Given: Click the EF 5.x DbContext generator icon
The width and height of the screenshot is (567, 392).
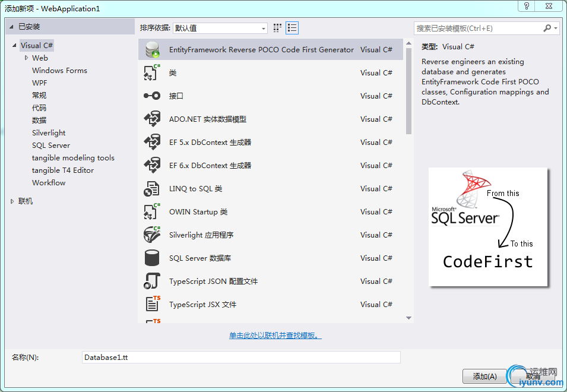Looking at the screenshot, I should 152,142.
